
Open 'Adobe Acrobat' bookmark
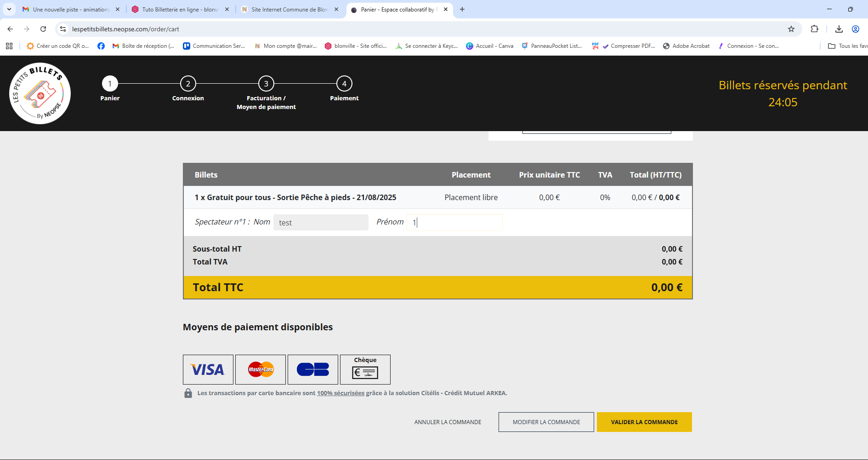pyautogui.click(x=686, y=46)
